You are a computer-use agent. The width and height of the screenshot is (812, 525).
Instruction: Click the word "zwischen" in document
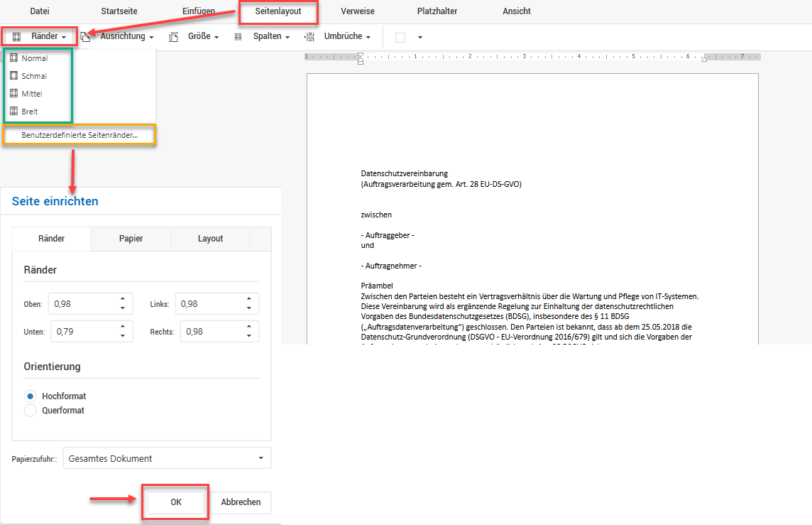pyautogui.click(x=376, y=215)
